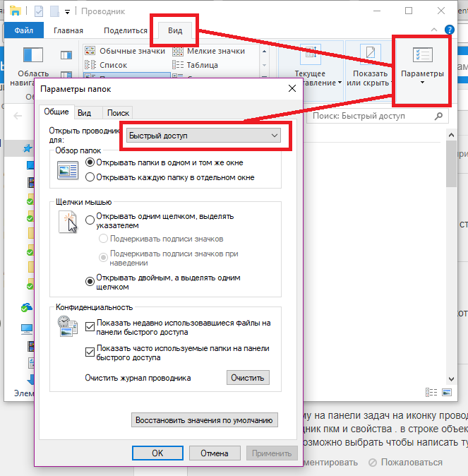Open the Общие tab in Параметры папок
Image resolution: width=468 pixels, height=476 pixels.
point(56,112)
